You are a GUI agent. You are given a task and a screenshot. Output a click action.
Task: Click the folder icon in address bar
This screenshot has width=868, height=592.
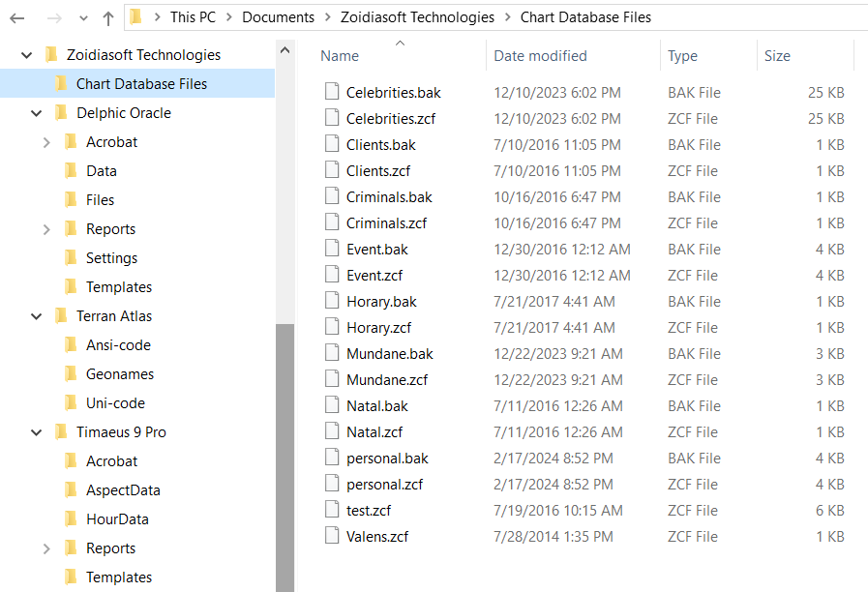point(135,17)
